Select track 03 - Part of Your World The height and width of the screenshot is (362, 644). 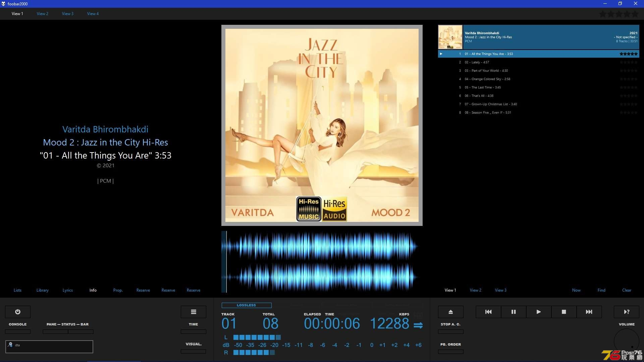tap(538, 71)
